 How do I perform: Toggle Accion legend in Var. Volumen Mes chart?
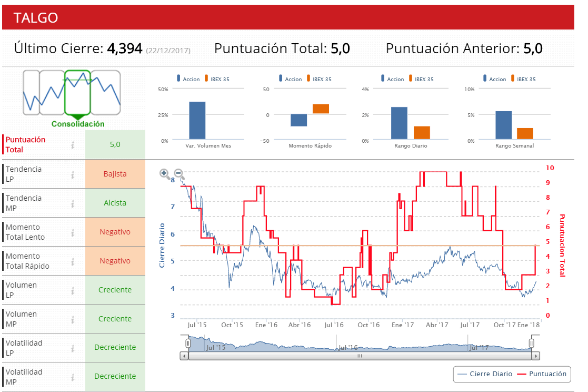[x=188, y=79]
